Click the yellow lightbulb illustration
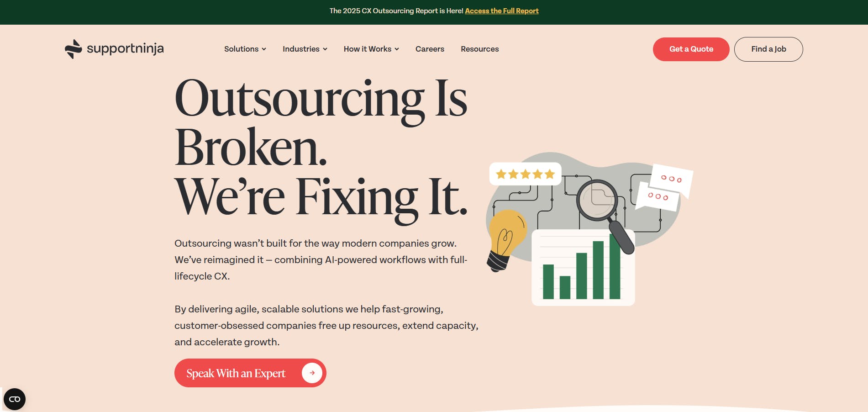The height and width of the screenshot is (412, 868). point(505,238)
